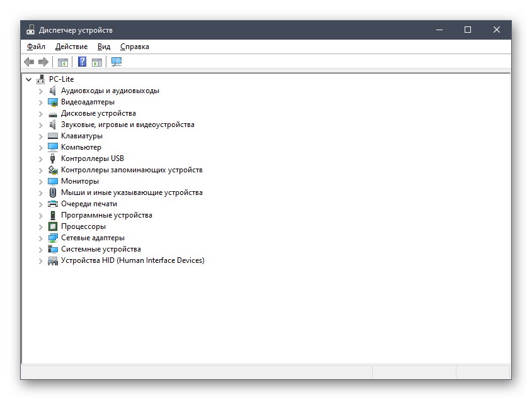Open the Действие menu
The height and width of the screenshot is (400, 532).
(x=71, y=47)
